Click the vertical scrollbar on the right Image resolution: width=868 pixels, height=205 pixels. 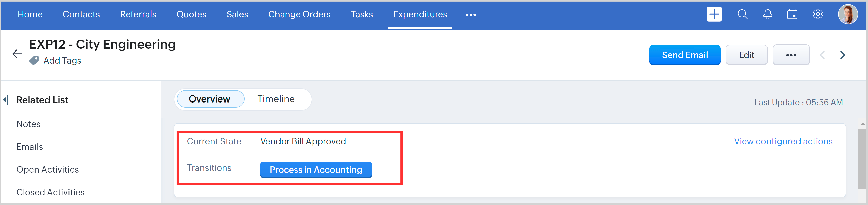tap(862, 159)
